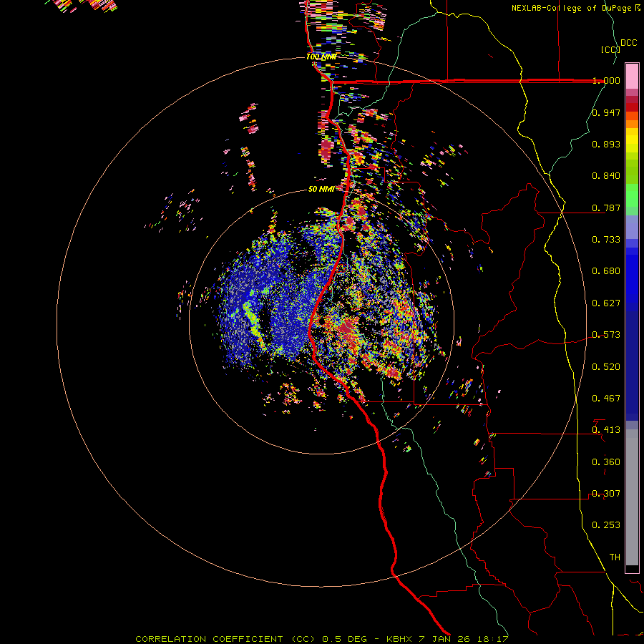Click the [CC] label beside the color bar
The height and width of the screenshot is (644, 644).
[610, 49]
